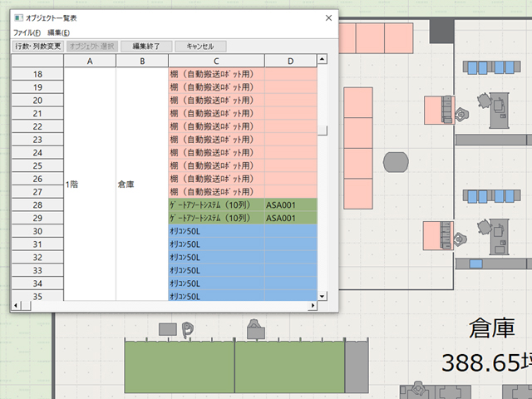Click the horizontal scrollbar right arrow
The width and height of the screenshot is (532, 399).
coord(313,306)
